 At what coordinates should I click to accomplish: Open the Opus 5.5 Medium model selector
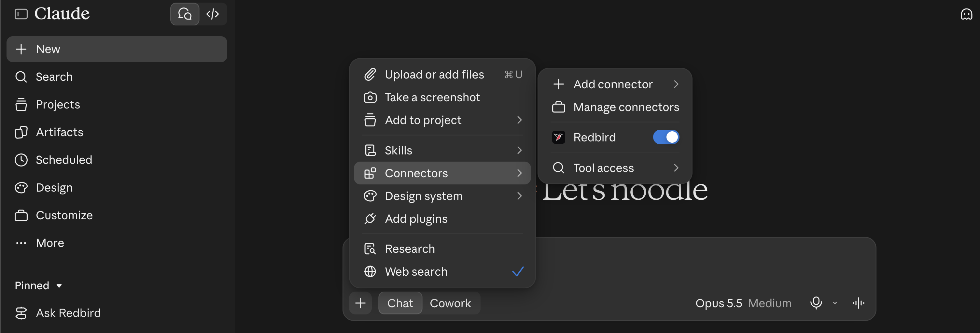(743, 303)
